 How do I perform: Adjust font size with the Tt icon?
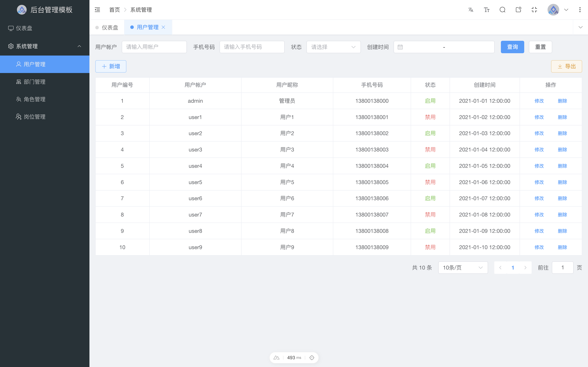[486, 10]
